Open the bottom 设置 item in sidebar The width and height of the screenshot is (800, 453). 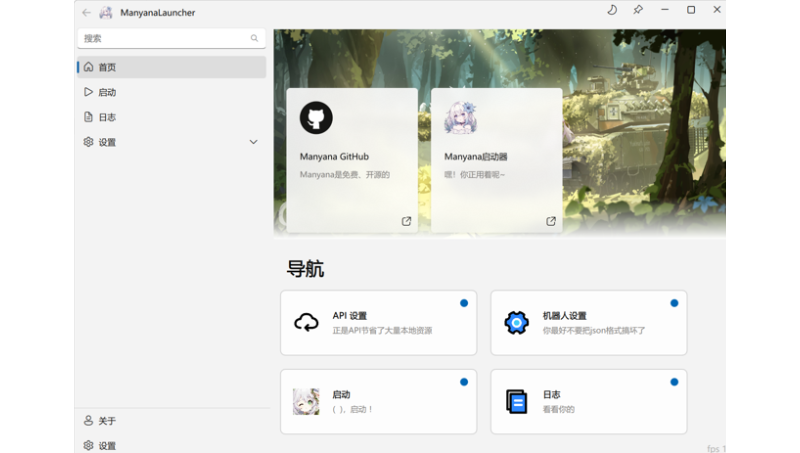pyautogui.click(x=107, y=445)
